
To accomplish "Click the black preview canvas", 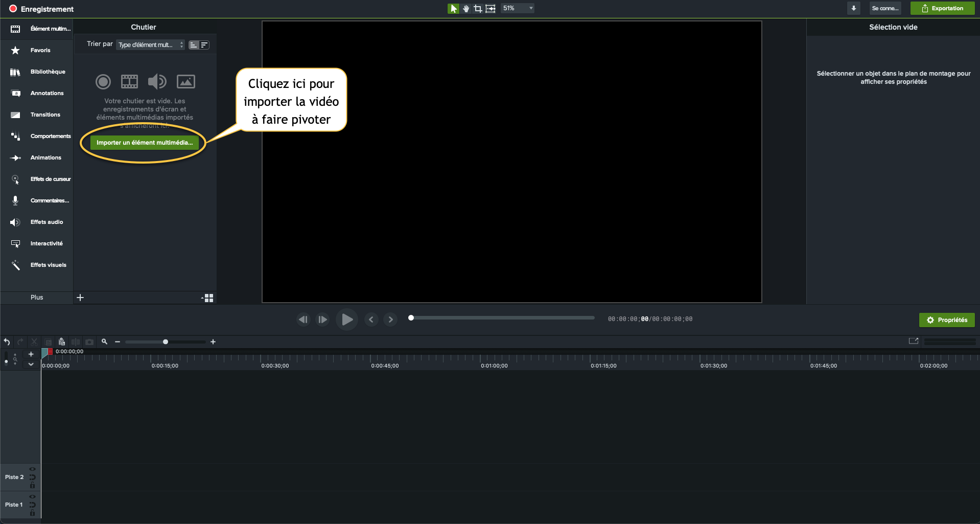I will pos(512,162).
